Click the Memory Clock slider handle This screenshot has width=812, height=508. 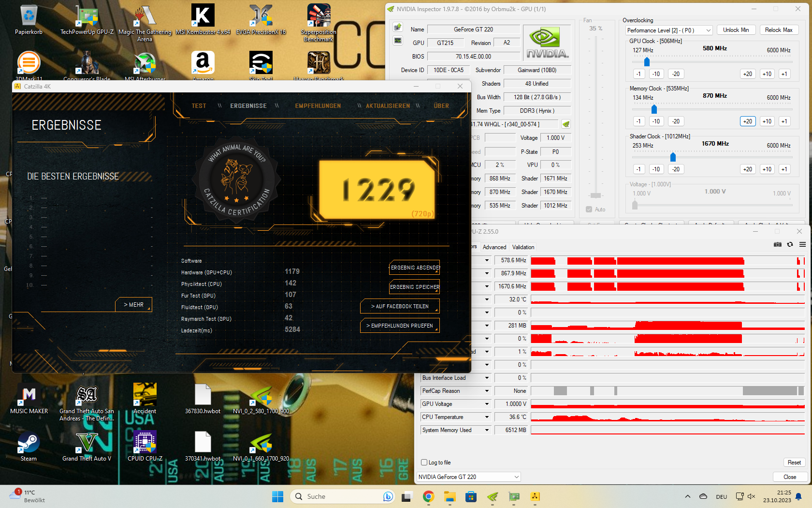654,109
